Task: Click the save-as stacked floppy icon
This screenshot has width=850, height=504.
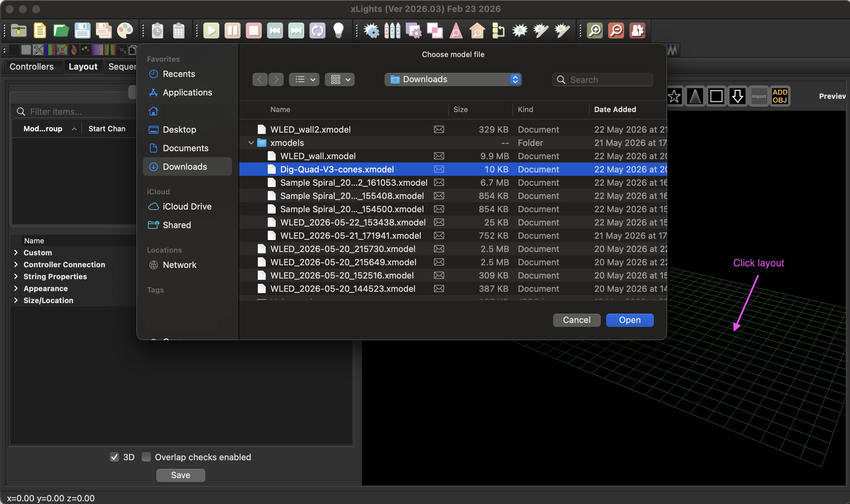Action: pos(104,31)
